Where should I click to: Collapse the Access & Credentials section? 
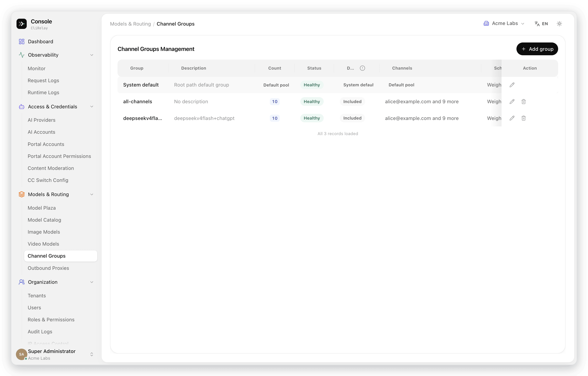tap(92, 107)
